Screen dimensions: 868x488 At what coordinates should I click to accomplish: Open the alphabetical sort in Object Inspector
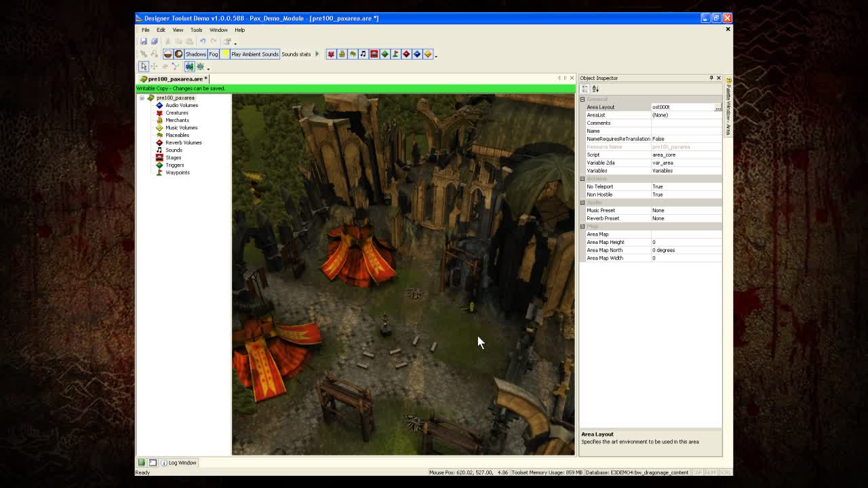tap(594, 89)
